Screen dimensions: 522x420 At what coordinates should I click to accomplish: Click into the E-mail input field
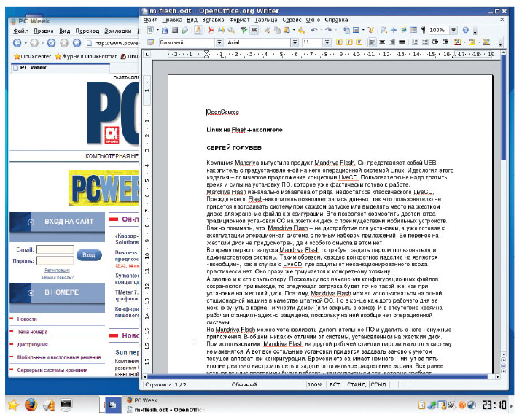[x=55, y=249]
